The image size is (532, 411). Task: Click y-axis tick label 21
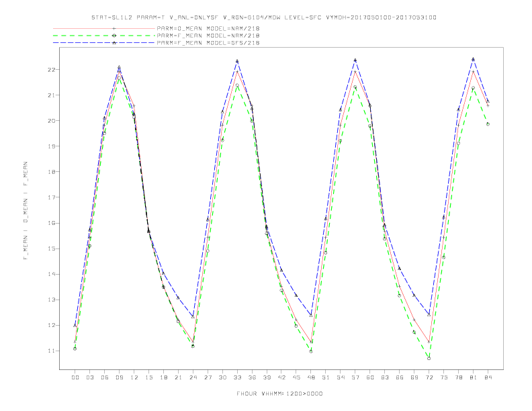(x=52, y=95)
